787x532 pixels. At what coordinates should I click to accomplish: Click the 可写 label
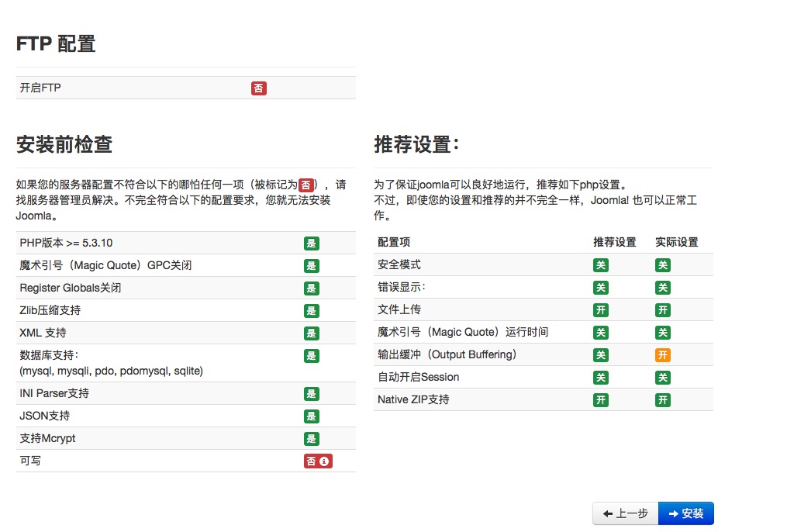click(30, 461)
